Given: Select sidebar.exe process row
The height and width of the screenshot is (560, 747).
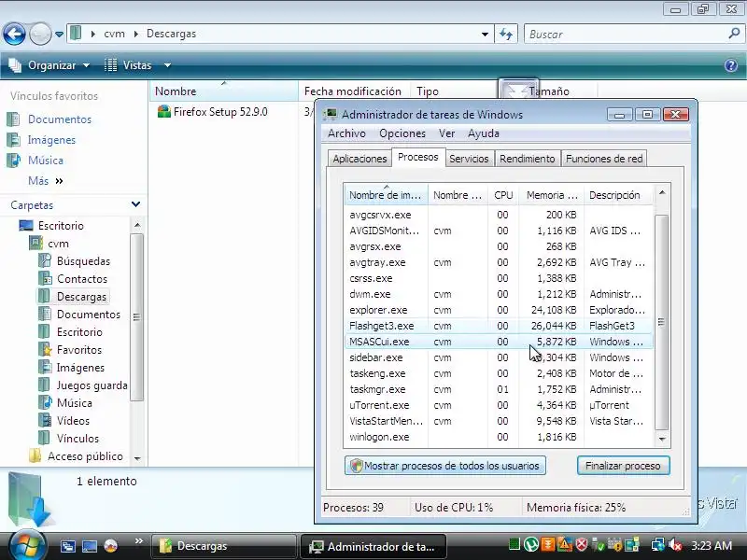Looking at the screenshot, I should tap(499, 357).
